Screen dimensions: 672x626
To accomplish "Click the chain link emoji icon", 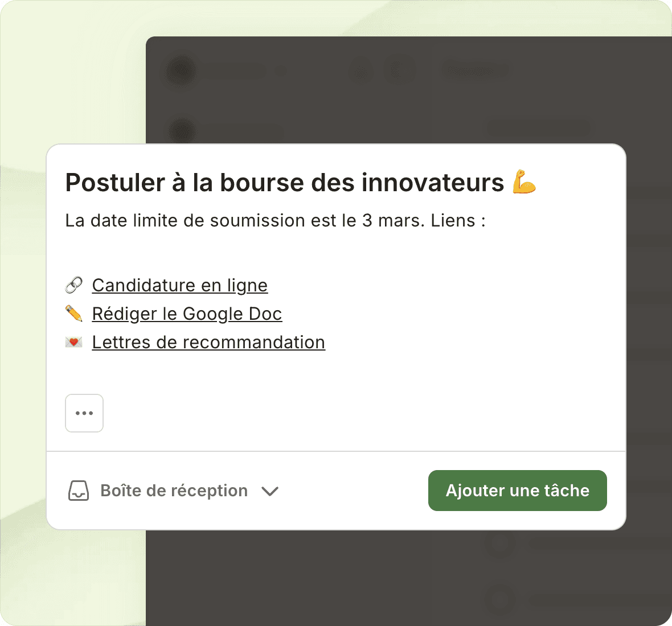I will (x=74, y=285).
